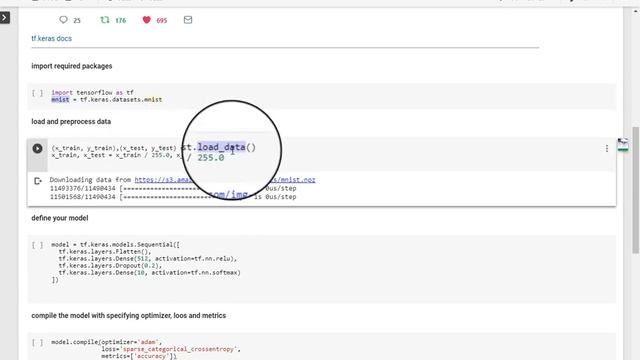Click the 'tf.keras.layers.Dense(10' softmax code line
Screen dimensions: 640x360
[149, 273]
